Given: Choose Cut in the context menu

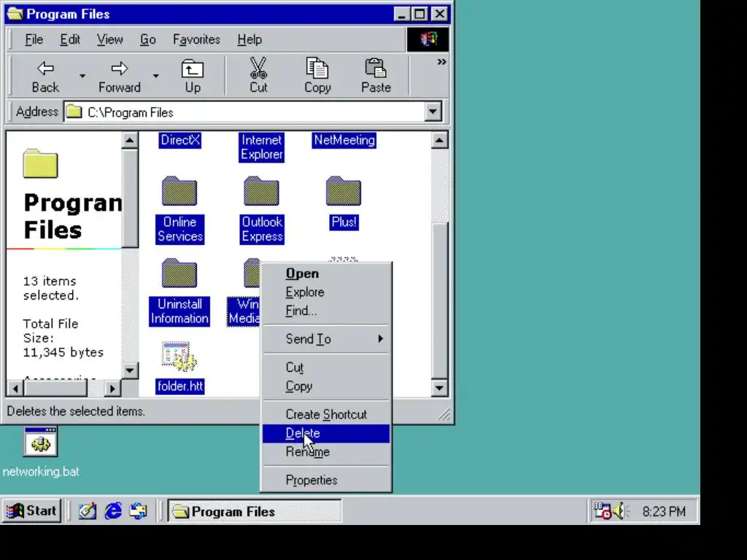Looking at the screenshot, I should tap(326, 367).
